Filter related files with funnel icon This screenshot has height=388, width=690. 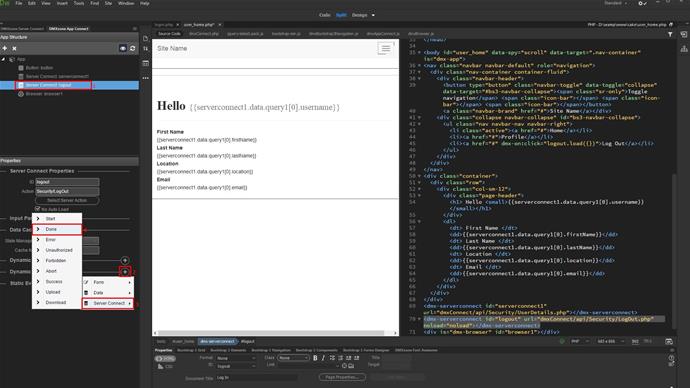670,34
